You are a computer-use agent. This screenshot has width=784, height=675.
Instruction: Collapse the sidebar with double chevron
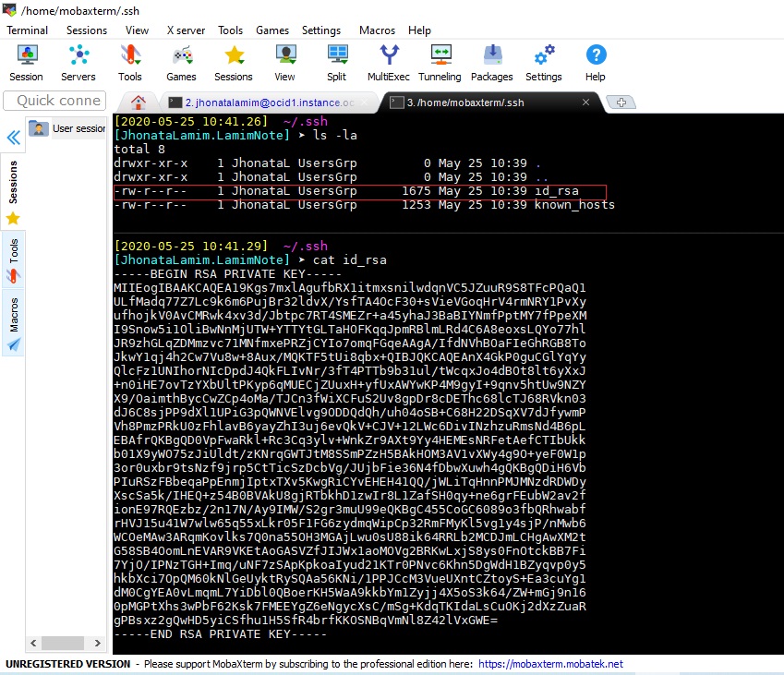[x=14, y=137]
